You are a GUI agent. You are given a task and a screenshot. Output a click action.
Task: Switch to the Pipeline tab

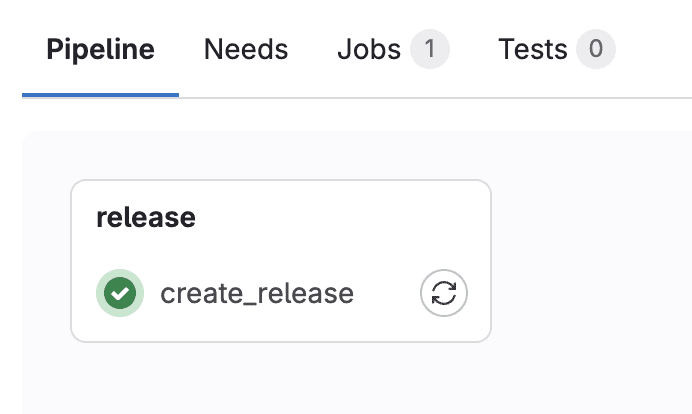[x=100, y=49]
